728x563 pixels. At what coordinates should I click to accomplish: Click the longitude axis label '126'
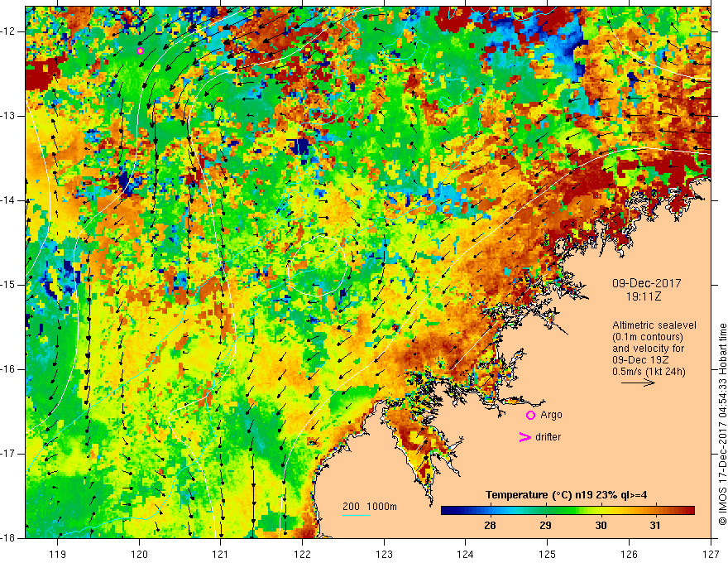coord(629,554)
